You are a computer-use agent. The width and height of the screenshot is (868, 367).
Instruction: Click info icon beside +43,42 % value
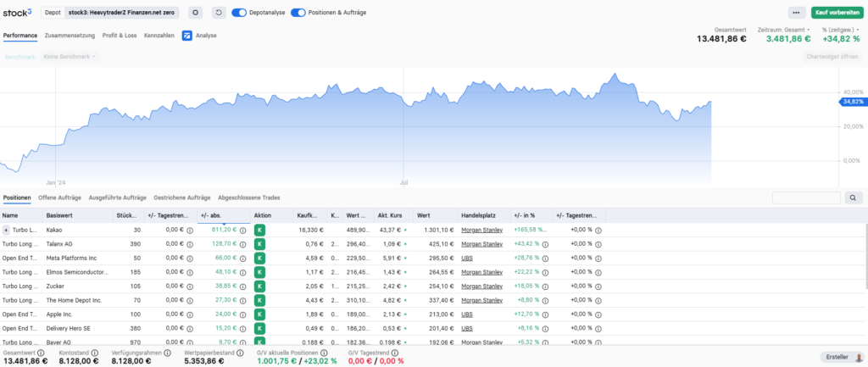pyautogui.click(x=545, y=243)
